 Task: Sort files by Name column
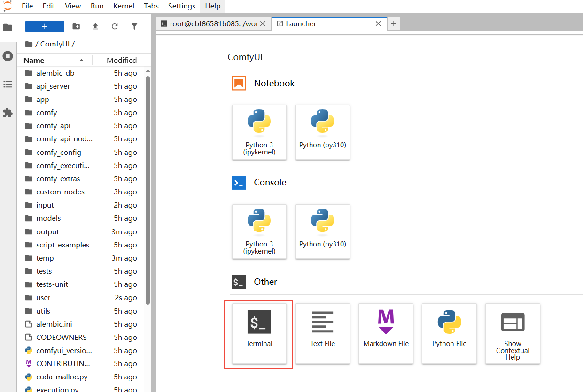pos(54,60)
